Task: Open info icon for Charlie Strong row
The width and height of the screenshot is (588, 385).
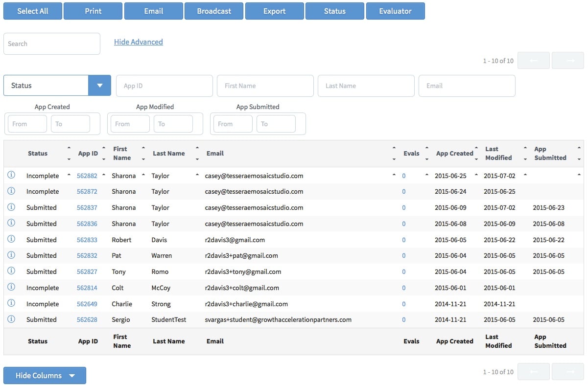Action: tap(11, 303)
